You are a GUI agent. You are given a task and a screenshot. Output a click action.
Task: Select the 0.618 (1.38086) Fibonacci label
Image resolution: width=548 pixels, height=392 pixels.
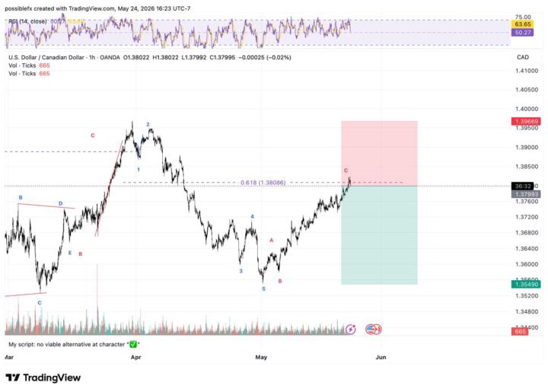263,183
